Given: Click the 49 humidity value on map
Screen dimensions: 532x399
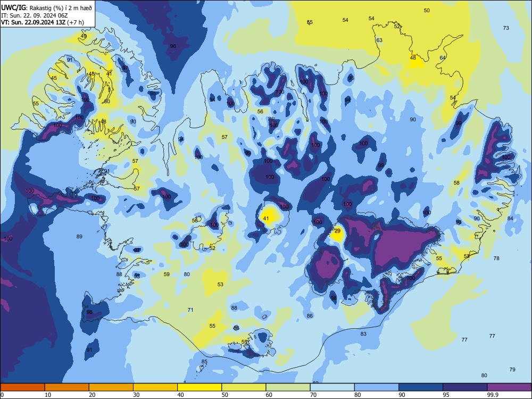Looking at the screenshot, I should 84,36.
